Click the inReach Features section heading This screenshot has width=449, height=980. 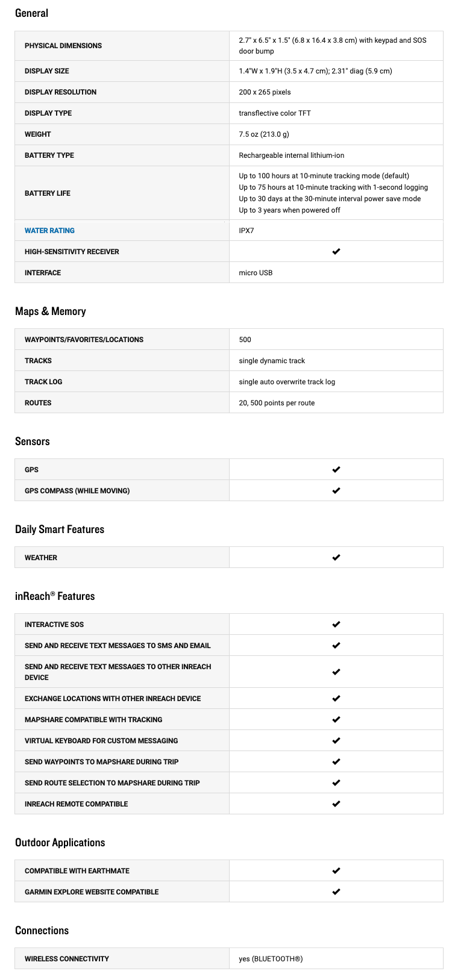(x=55, y=596)
